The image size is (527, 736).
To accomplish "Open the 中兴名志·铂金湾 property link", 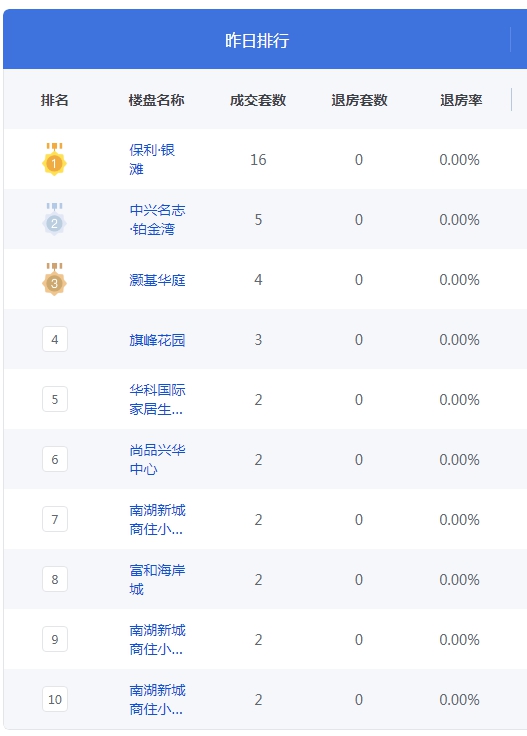I will click(x=157, y=220).
